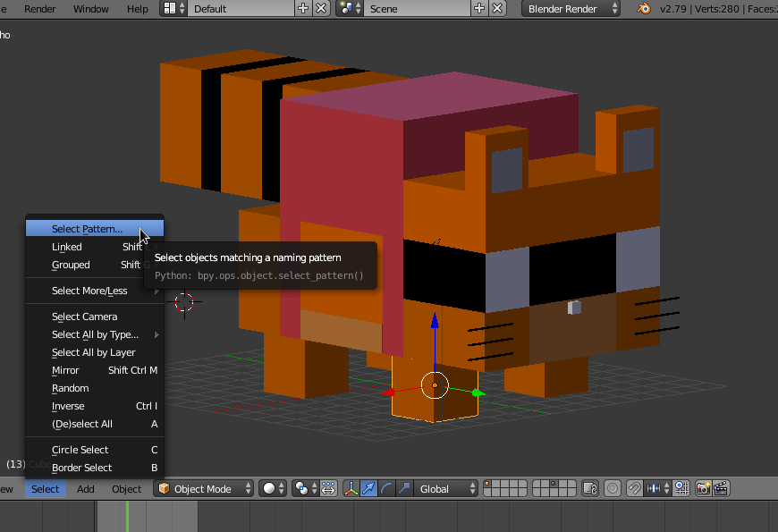Image resolution: width=778 pixels, height=532 pixels.
Task: Click the OpenGL render animation clapperboard icon
Action: coord(720,488)
